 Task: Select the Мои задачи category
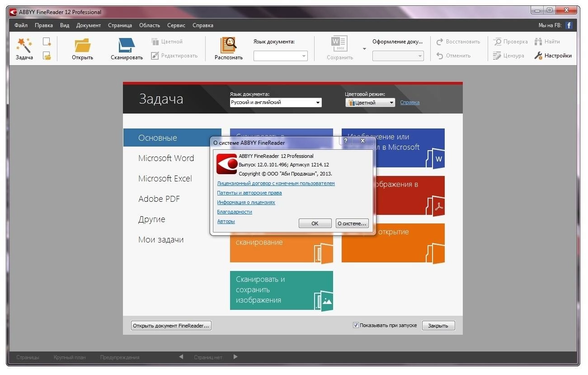161,239
